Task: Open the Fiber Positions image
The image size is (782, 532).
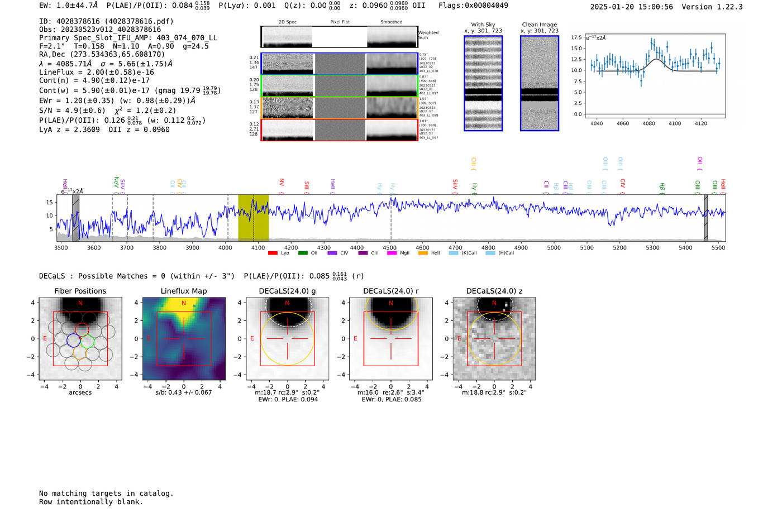Action: click(80, 339)
